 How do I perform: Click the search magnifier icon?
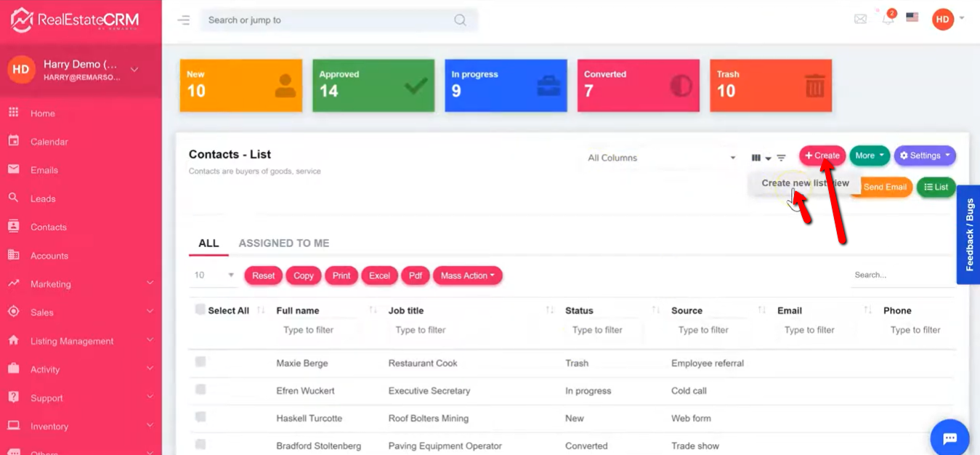(x=460, y=20)
